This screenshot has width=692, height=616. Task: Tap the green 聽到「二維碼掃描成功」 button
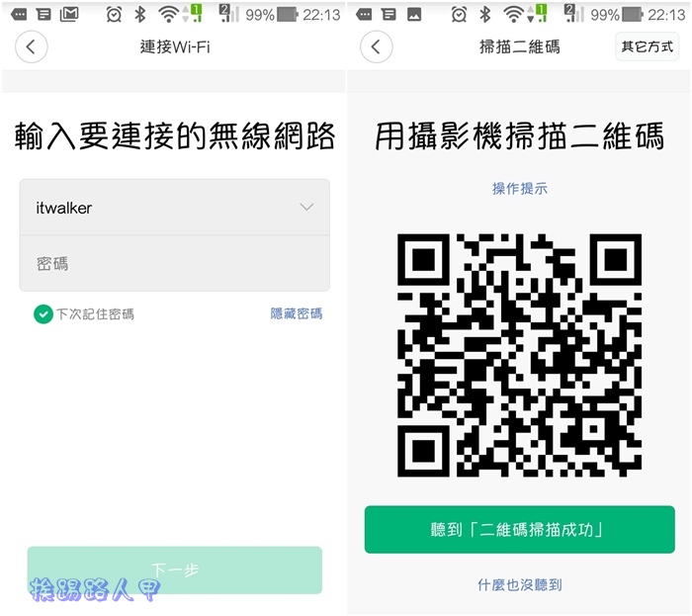(x=519, y=530)
